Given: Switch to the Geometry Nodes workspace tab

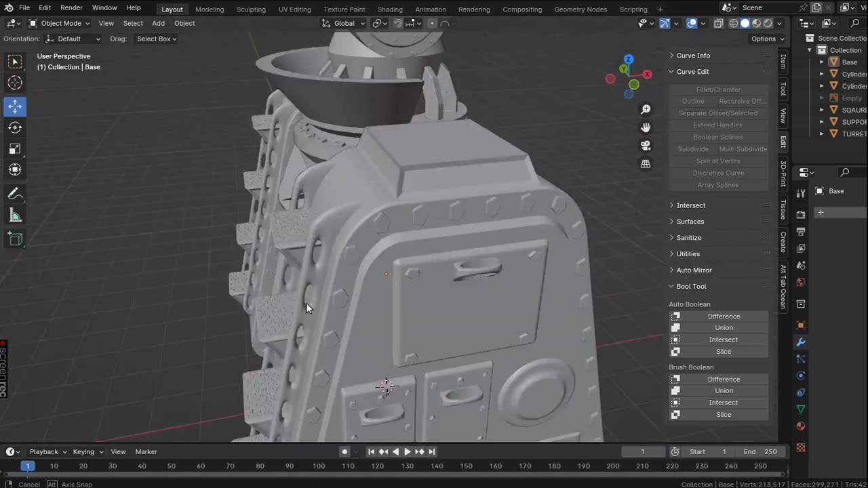Looking at the screenshot, I should point(580,9).
